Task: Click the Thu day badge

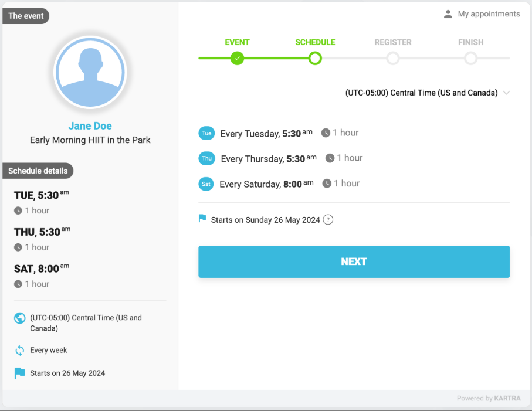Action: point(206,158)
